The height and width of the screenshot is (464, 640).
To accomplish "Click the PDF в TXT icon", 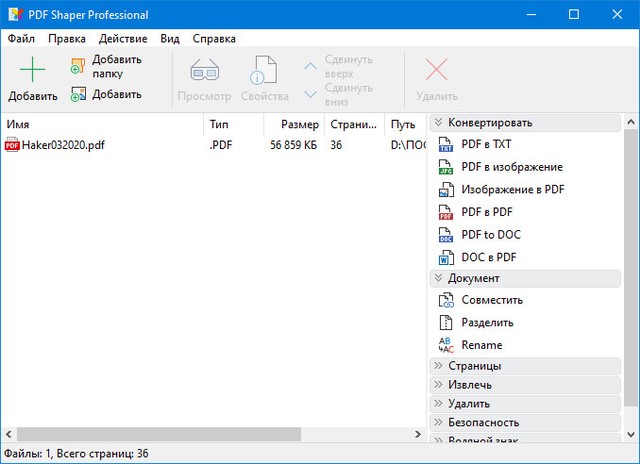I will [446, 145].
